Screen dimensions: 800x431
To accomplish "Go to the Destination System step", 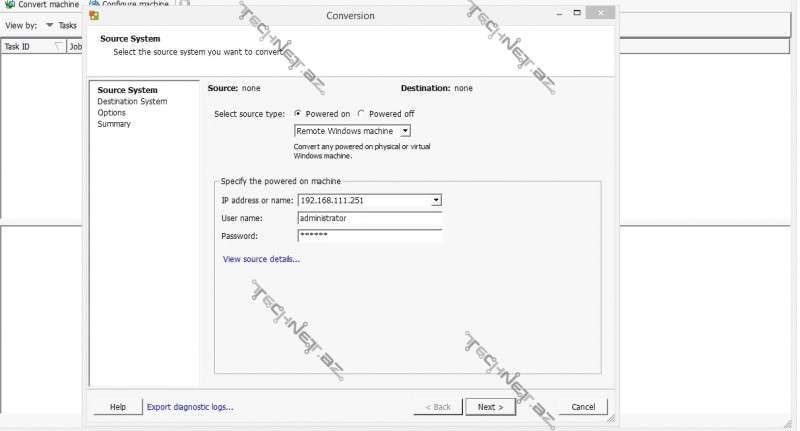I will [132, 101].
